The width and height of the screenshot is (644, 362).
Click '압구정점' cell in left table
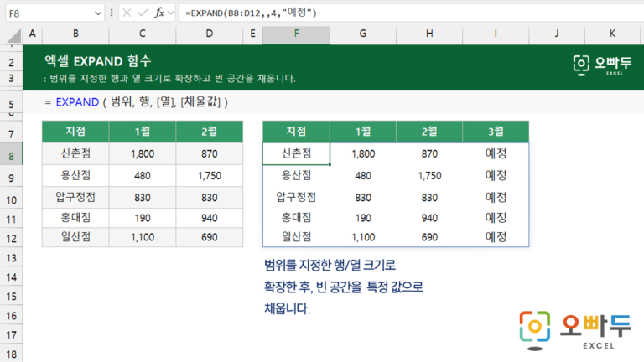tap(75, 198)
